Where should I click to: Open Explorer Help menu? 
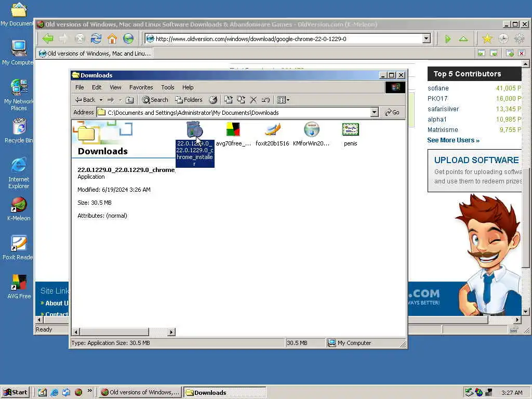click(188, 87)
